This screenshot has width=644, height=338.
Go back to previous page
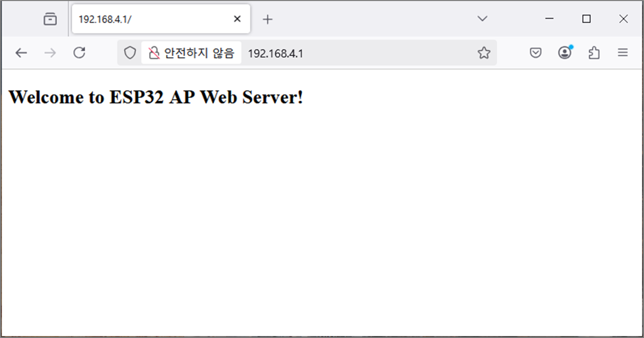pos(21,53)
